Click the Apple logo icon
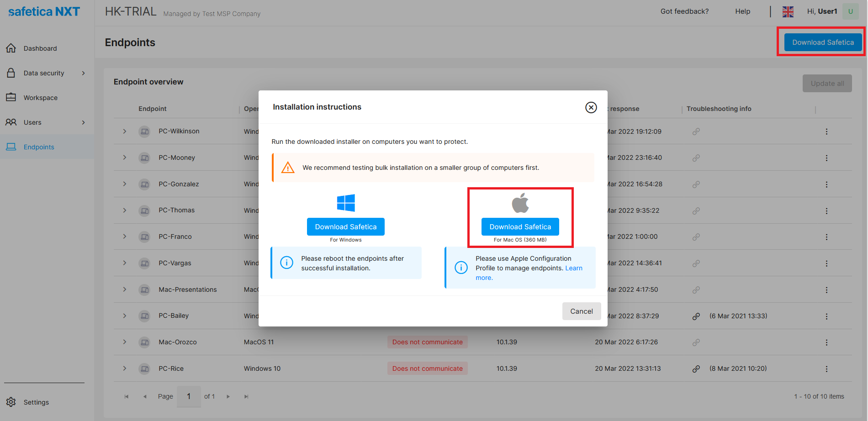This screenshot has width=868, height=421. point(520,203)
